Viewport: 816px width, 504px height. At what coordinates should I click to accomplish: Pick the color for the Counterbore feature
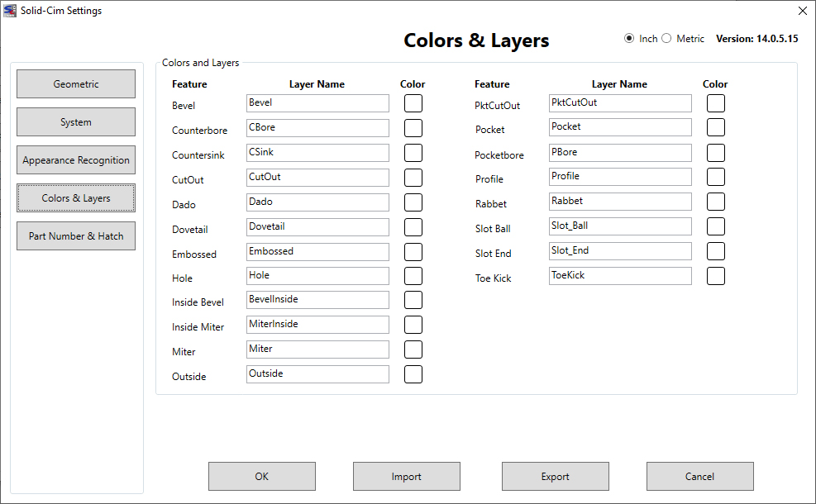[413, 128]
